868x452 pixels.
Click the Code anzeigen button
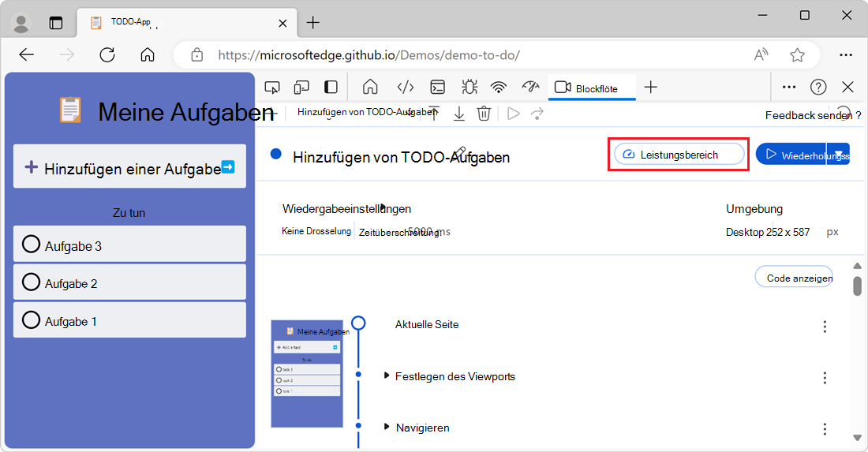[x=795, y=278]
